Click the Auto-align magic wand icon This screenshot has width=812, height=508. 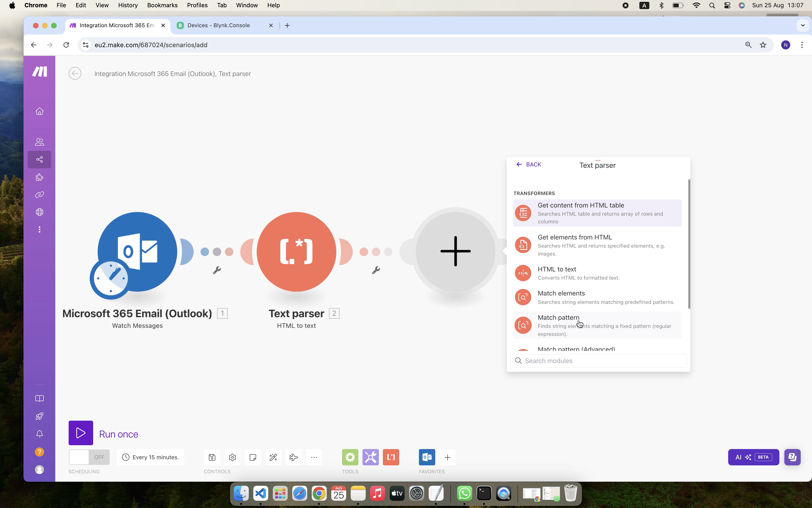click(273, 457)
